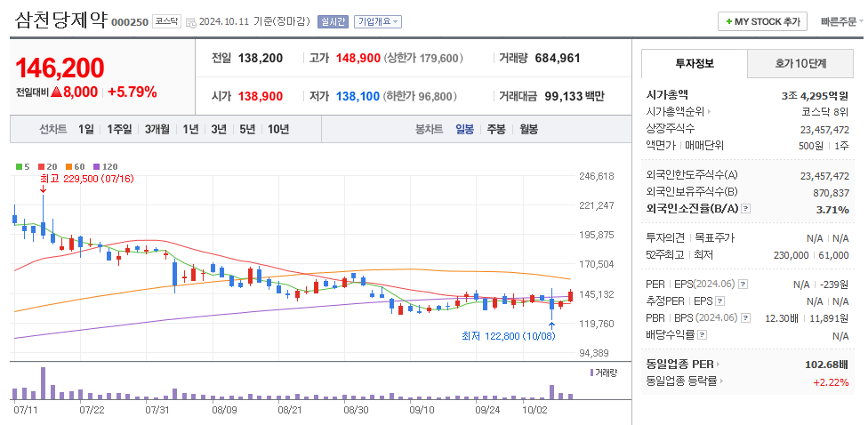Click the 외국인보유주식수(B) value 870,837
Viewport: 868px width, 425px height.
click(x=831, y=192)
